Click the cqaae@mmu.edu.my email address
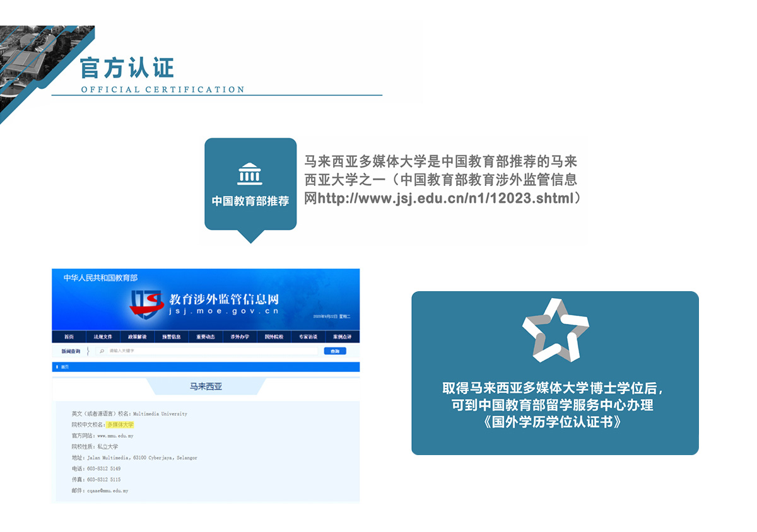The image size is (757, 532). tap(107, 490)
